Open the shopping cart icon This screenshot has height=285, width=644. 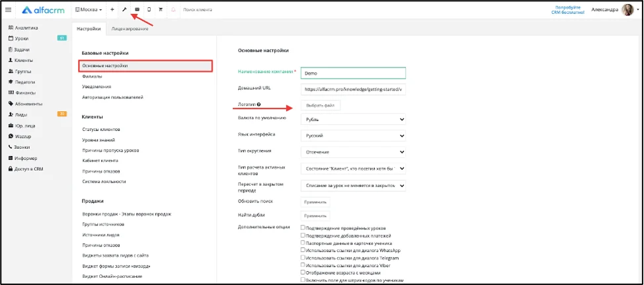(x=161, y=9)
